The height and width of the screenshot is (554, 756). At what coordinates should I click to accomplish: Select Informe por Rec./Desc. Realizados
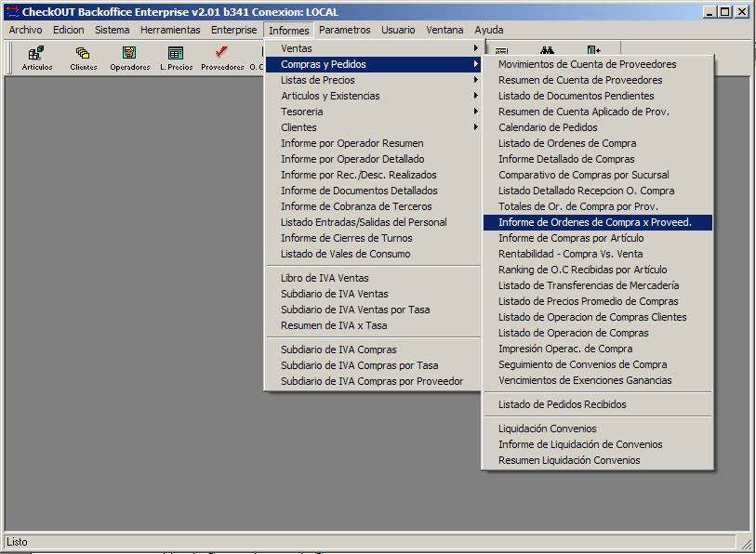point(373,175)
